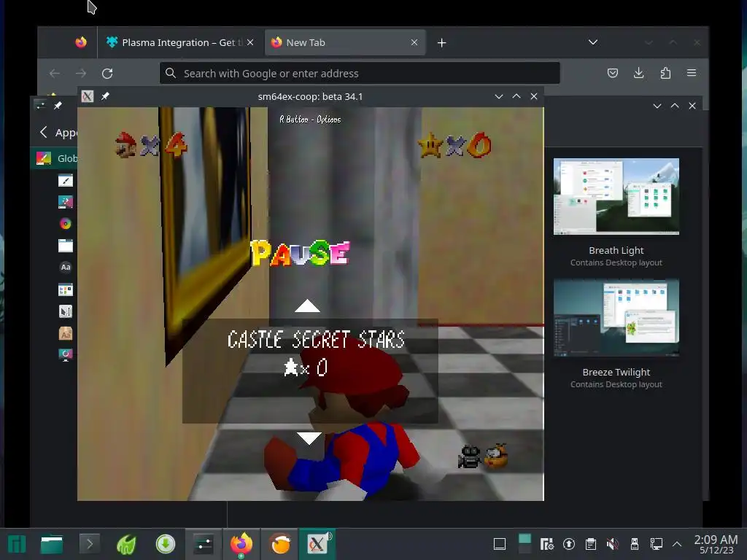Go back in Firefox

(x=54, y=74)
